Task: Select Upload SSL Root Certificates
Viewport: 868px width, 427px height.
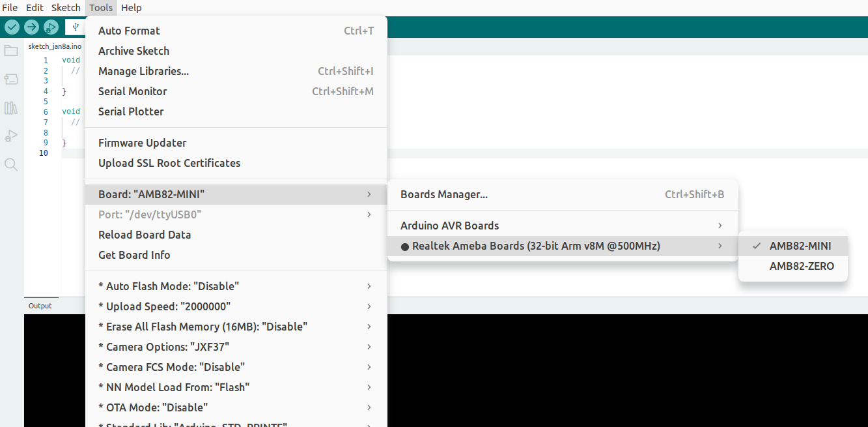Action: pyautogui.click(x=236, y=163)
